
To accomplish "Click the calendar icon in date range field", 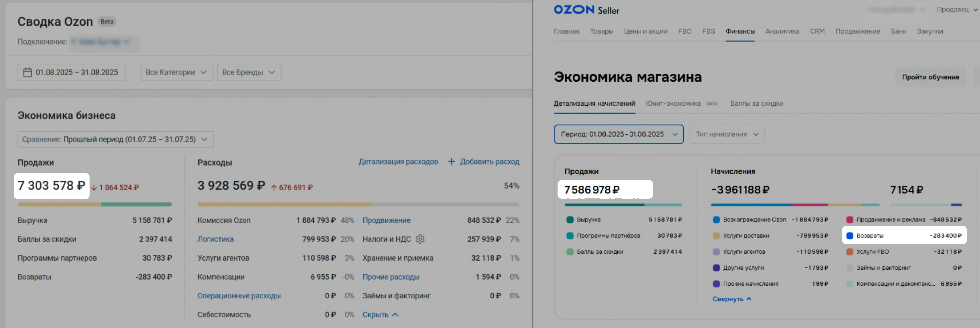I will (x=27, y=72).
